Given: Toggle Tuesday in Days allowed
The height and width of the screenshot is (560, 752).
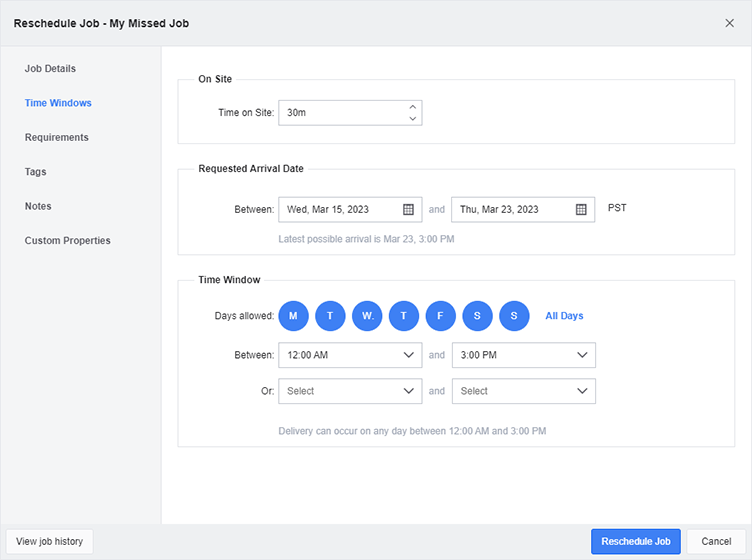Looking at the screenshot, I should click(x=330, y=316).
